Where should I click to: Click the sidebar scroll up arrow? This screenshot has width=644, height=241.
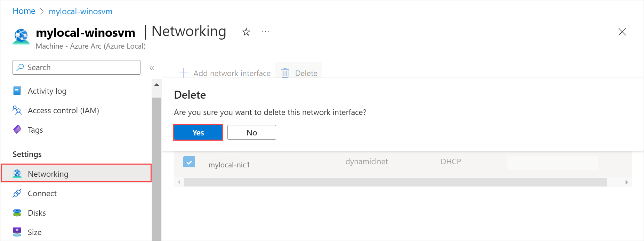tap(156, 85)
